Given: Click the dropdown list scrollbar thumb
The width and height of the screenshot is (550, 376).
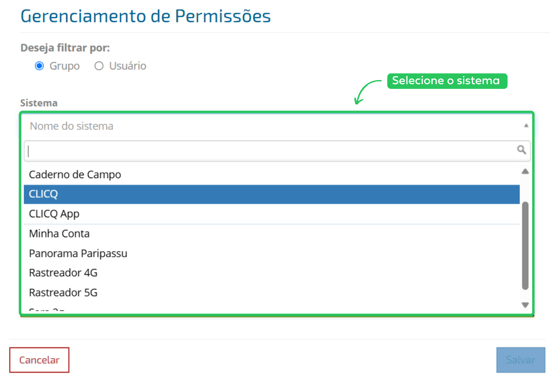Looking at the screenshot, I should (x=525, y=246).
